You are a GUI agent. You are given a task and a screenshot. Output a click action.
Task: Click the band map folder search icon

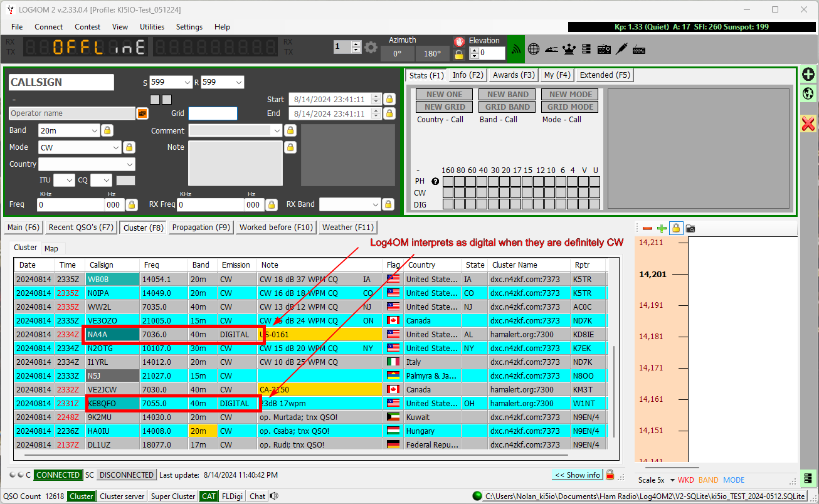690,229
